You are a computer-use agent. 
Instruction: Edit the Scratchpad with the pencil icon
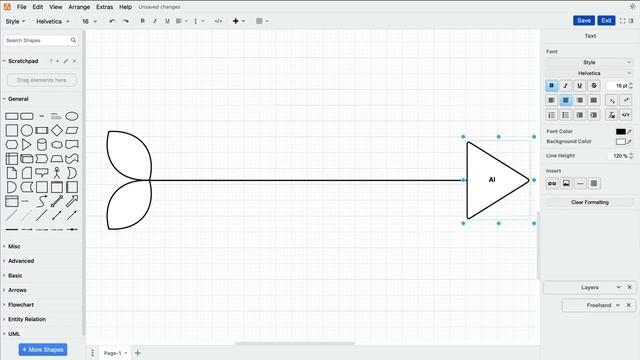click(66, 61)
